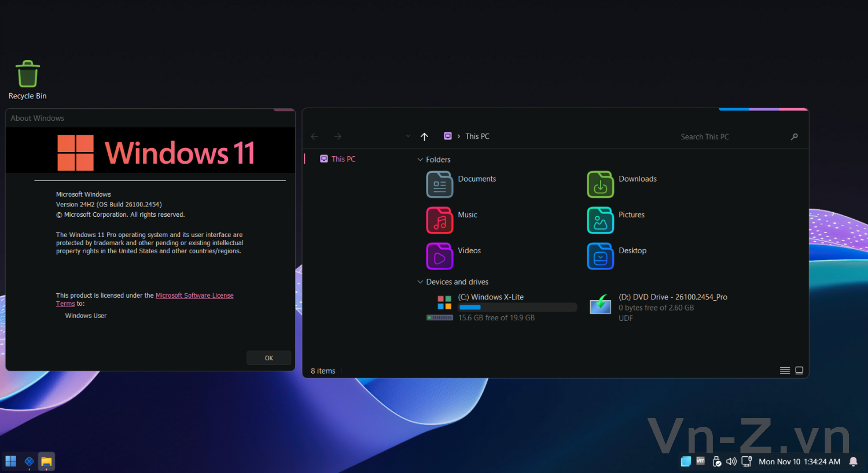Select the DVD Drive D: icon
This screenshot has width=868, height=473.
(x=600, y=304)
